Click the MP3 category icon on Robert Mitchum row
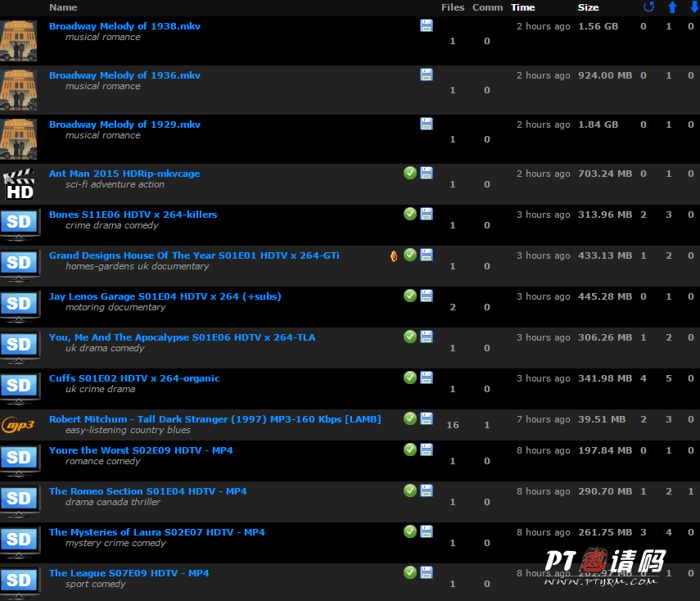The image size is (700, 601). tap(18, 425)
